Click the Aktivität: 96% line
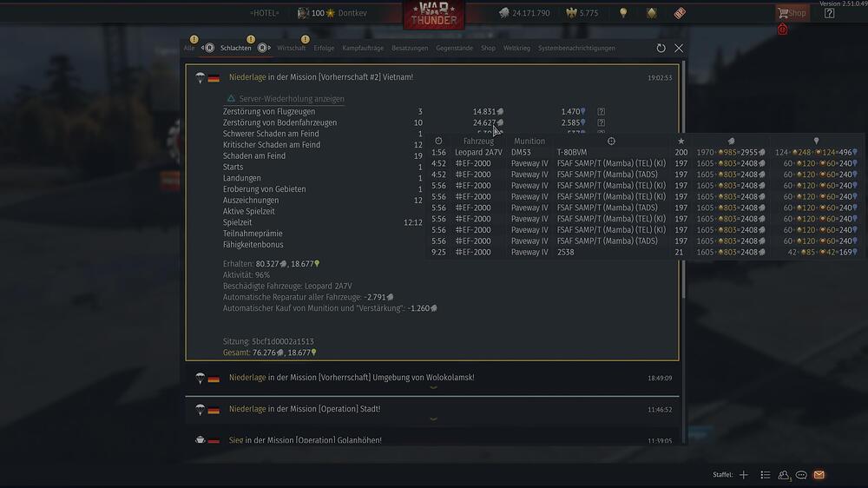868x488 pixels. (247, 275)
